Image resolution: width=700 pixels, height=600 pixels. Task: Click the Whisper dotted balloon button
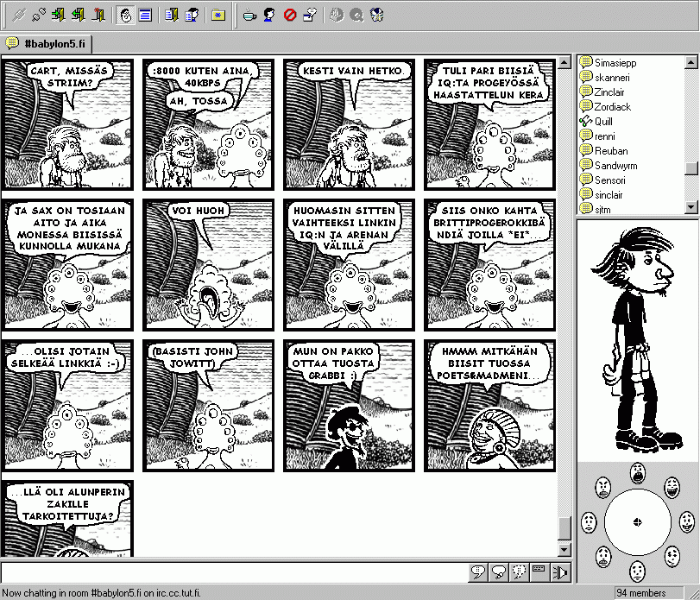[520, 572]
